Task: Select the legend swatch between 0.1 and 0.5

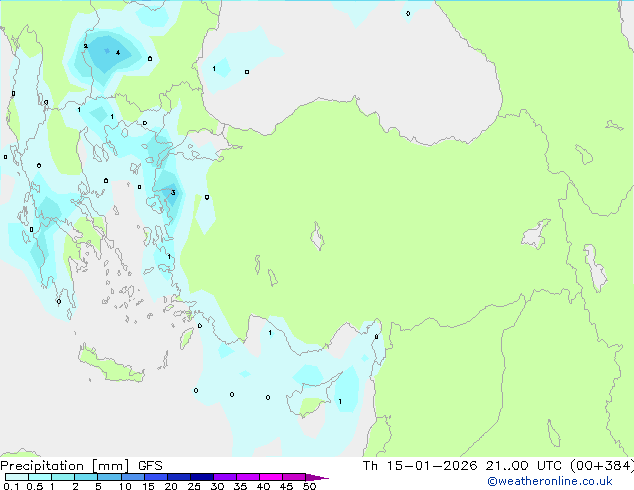Action: [17, 477]
